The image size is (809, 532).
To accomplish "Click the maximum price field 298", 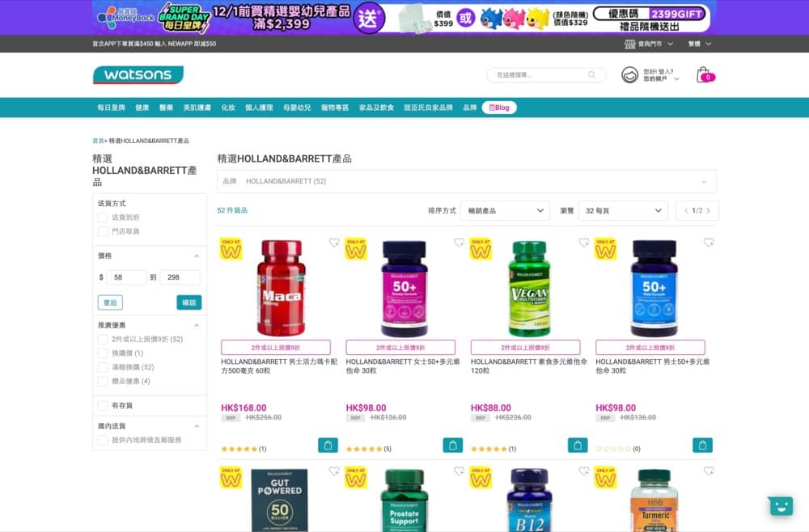I will click(180, 277).
